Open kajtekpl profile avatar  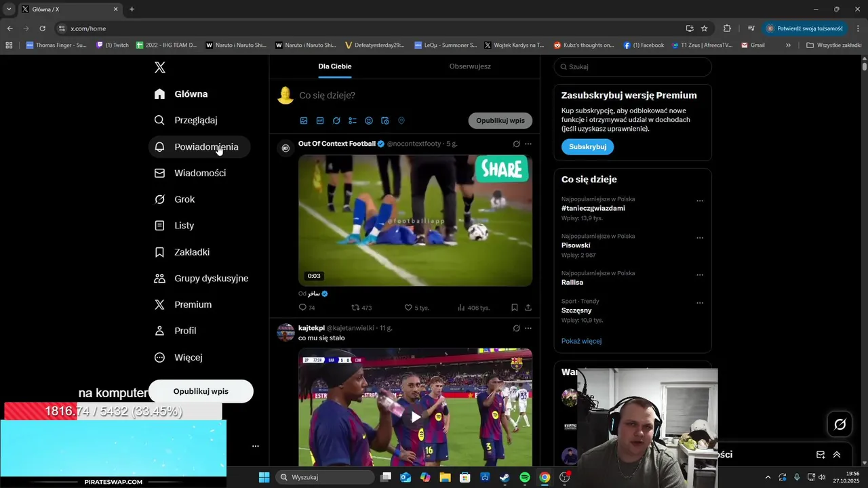pyautogui.click(x=285, y=332)
